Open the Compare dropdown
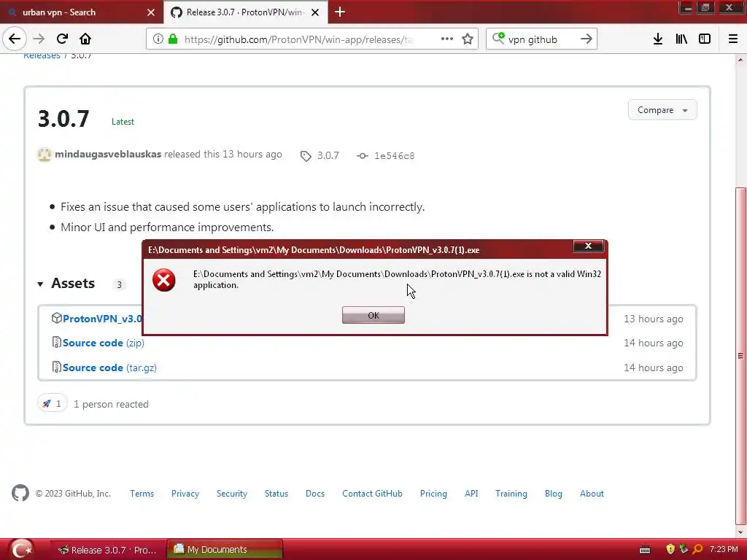747x560 pixels. click(x=662, y=110)
